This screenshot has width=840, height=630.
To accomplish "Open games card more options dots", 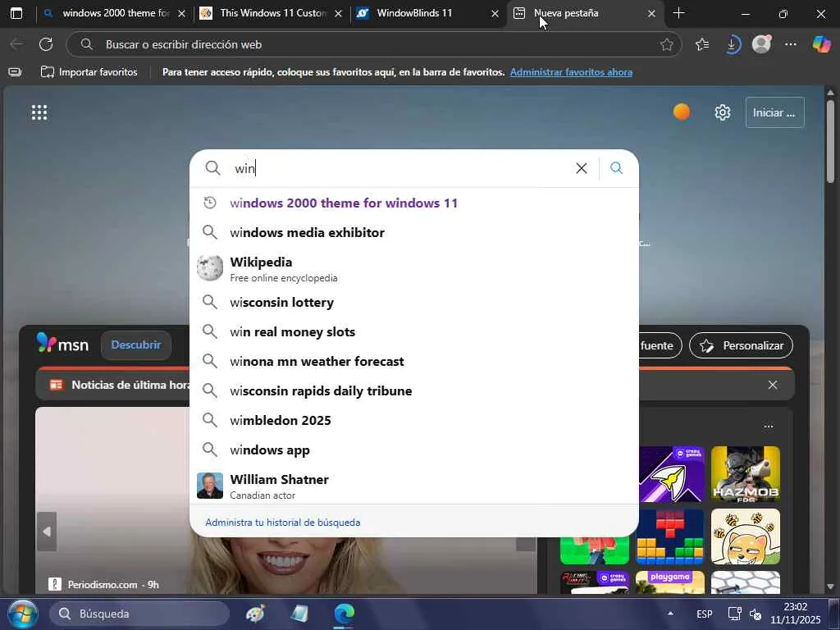I will coord(769,427).
